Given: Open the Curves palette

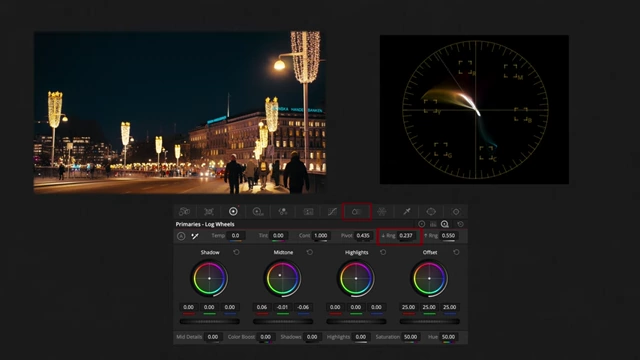Looking at the screenshot, I should [332, 211].
